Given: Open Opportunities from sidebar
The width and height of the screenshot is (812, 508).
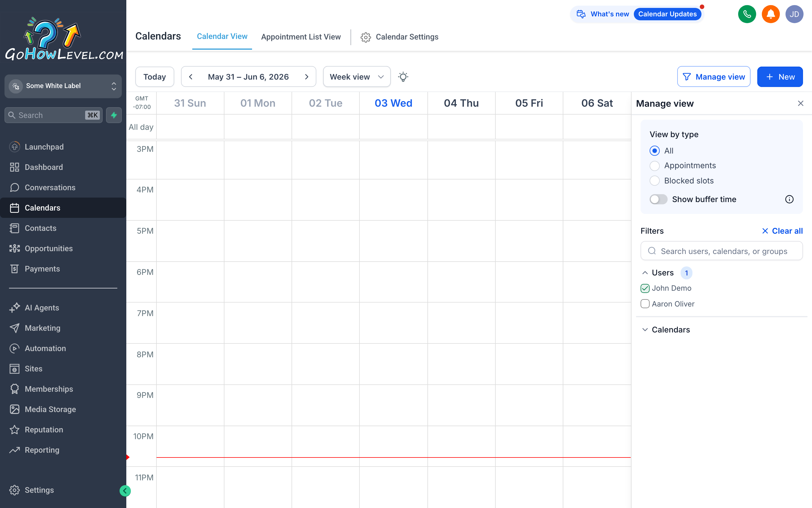Looking at the screenshot, I should [63, 248].
